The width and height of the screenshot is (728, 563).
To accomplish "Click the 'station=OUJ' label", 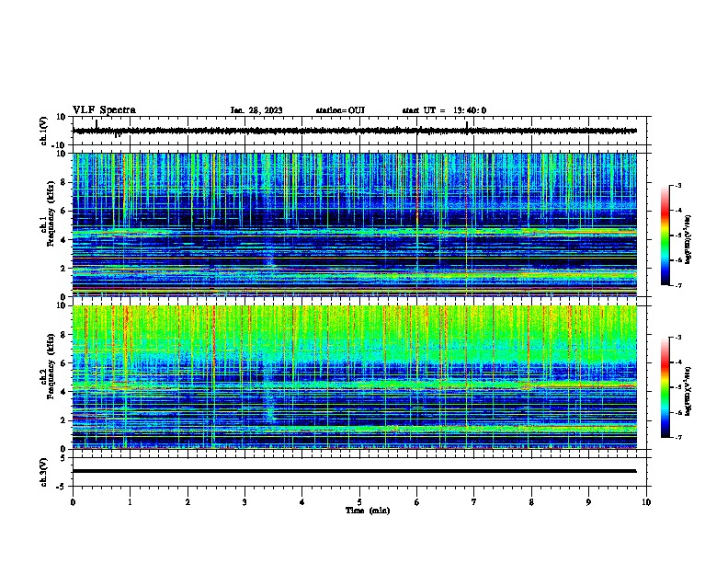I will coord(340,110).
